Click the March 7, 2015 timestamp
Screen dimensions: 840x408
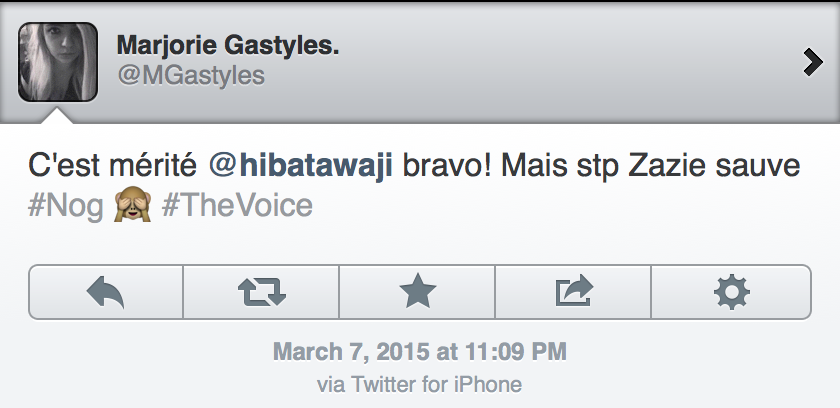point(420,352)
